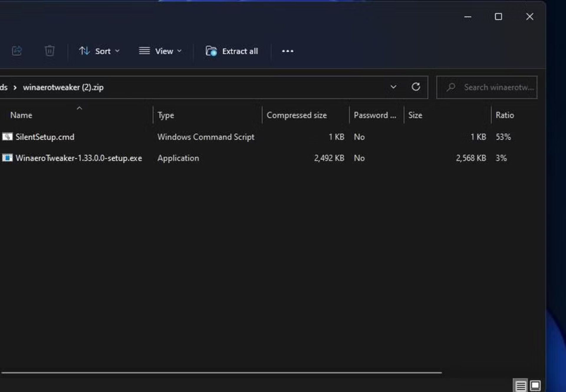Click the Type column header
Screen dimensions: 566x392
pyautogui.click(x=166, y=115)
